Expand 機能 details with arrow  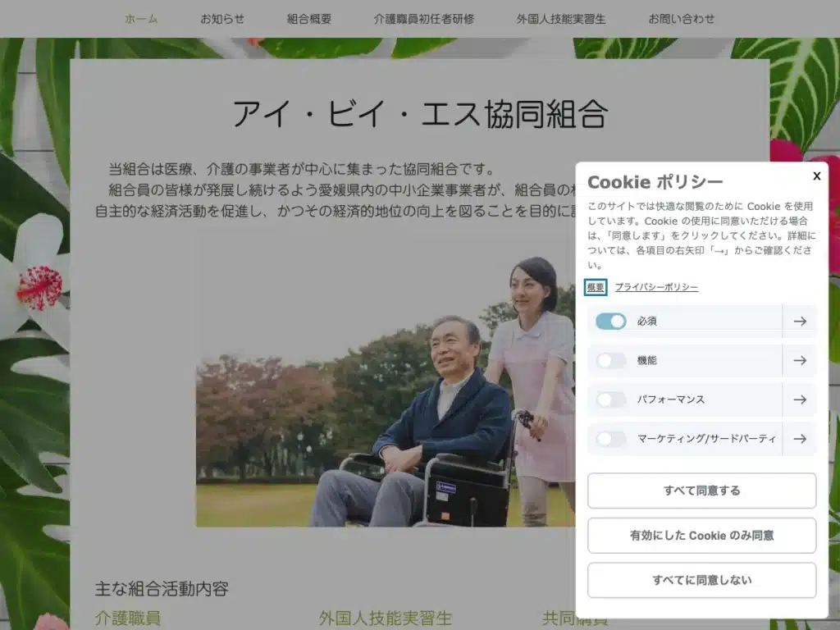point(800,361)
